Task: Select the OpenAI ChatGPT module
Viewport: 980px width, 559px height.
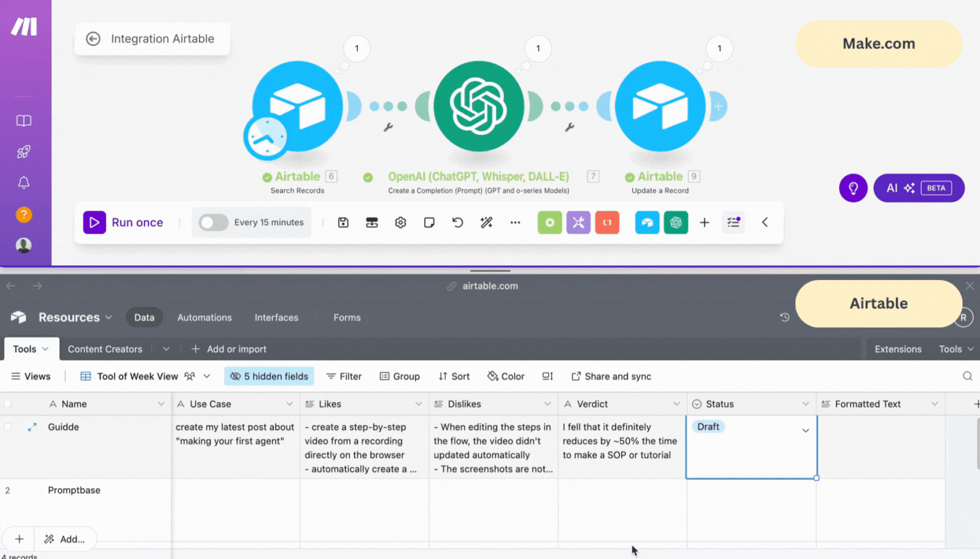Action: click(479, 106)
